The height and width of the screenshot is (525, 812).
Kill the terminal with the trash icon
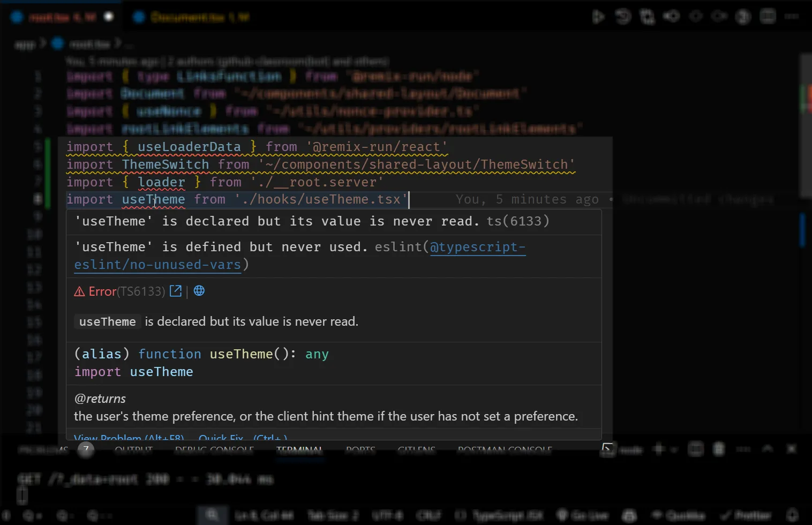point(719,449)
